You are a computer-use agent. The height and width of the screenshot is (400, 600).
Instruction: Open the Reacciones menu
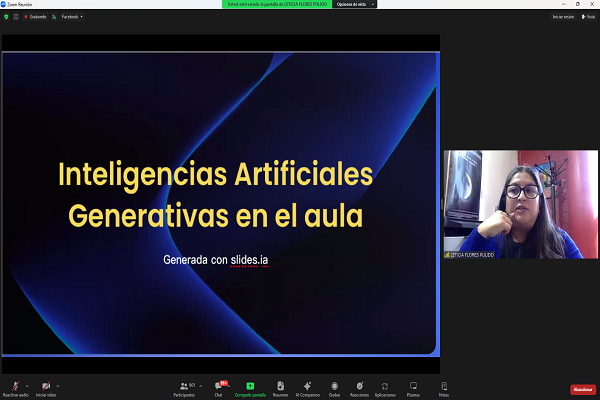tap(359, 386)
